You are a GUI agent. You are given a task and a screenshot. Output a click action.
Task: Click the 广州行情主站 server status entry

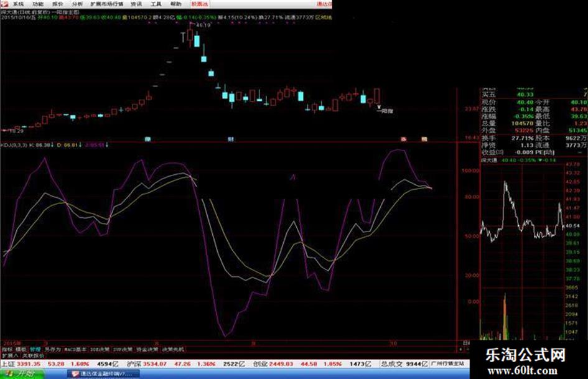pos(448,364)
